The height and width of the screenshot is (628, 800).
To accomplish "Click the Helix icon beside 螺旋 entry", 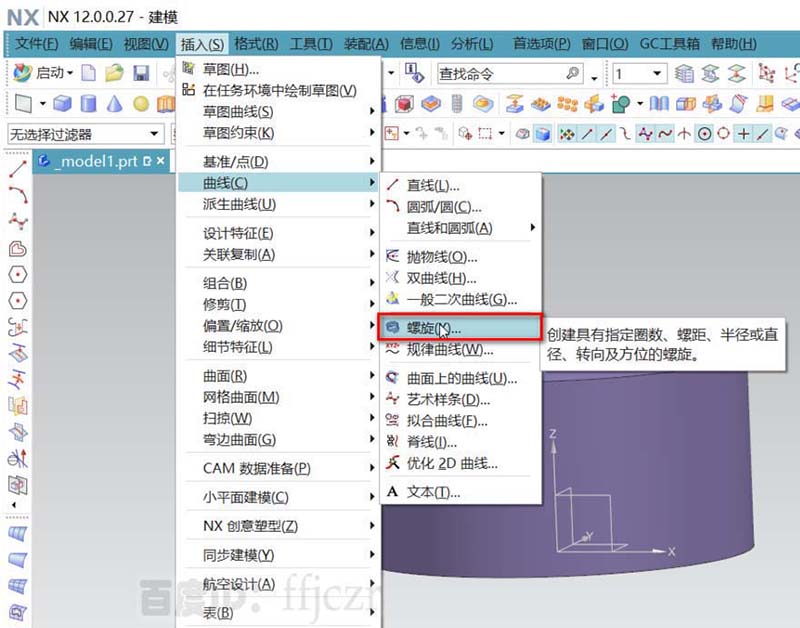I will pyautogui.click(x=393, y=326).
